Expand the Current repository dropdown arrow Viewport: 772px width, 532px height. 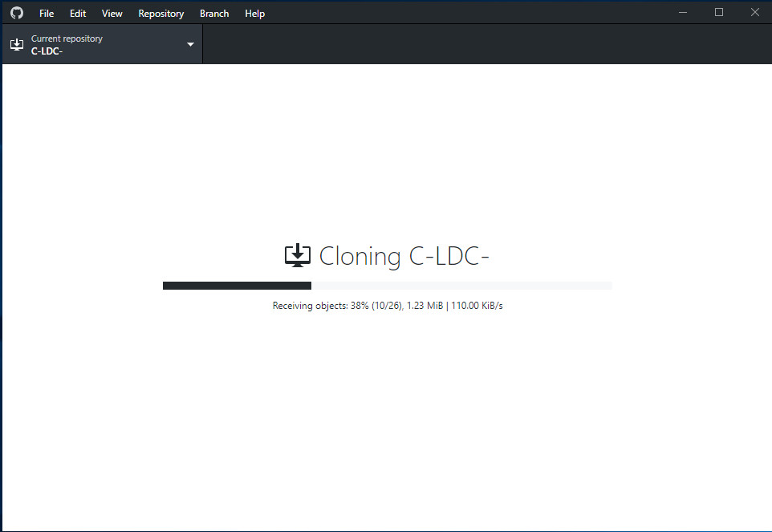(x=190, y=44)
